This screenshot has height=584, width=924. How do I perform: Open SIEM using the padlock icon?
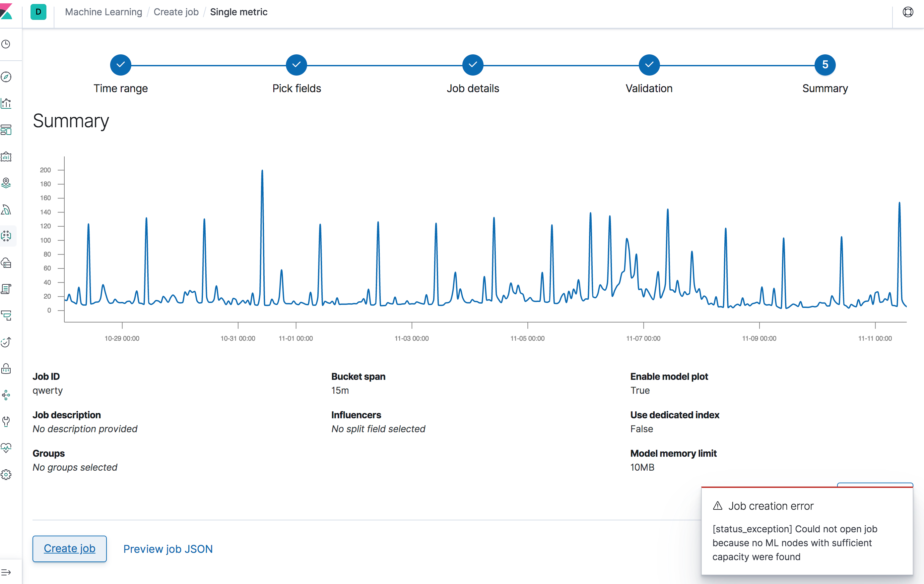tap(6, 369)
